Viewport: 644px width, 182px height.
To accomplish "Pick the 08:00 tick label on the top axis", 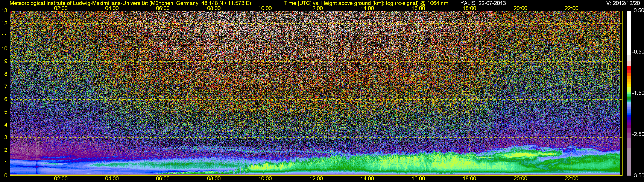I will [214, 8].
